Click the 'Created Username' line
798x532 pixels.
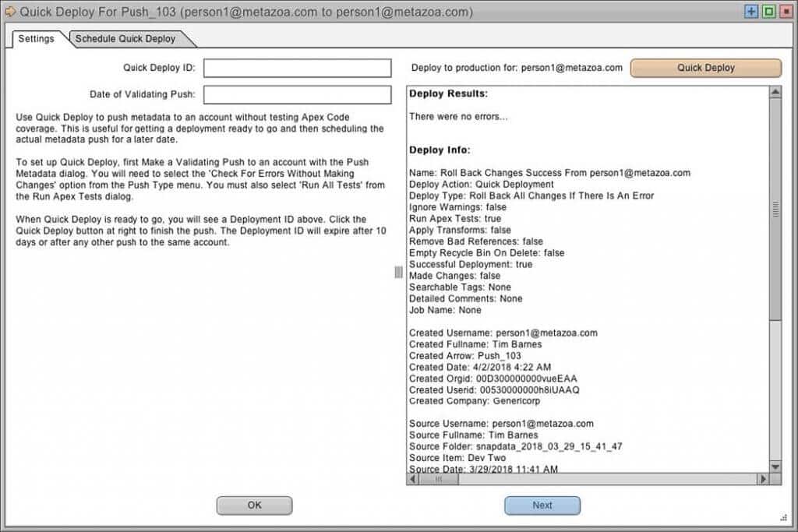503,333
